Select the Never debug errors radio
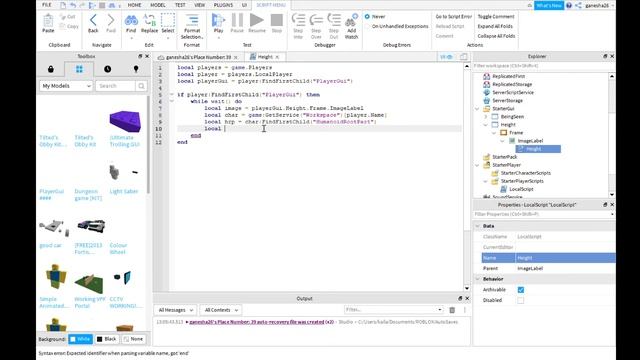640x360 pixels. (367, 16)
